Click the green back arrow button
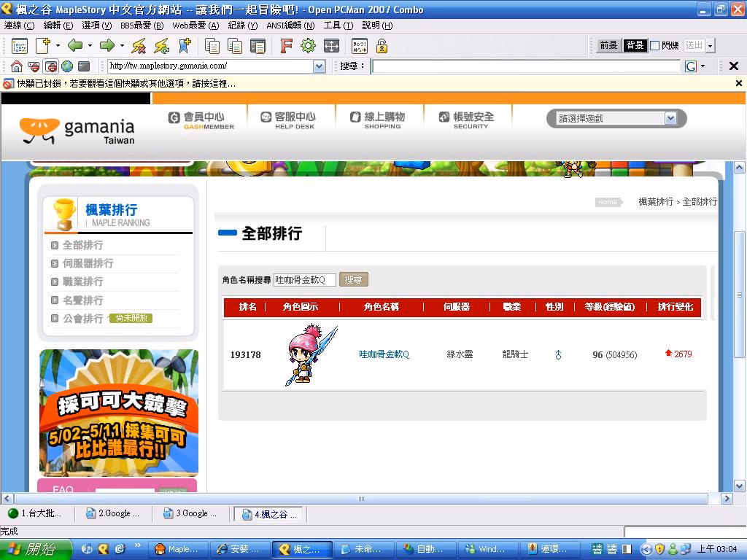Image resolution: width=747 pixels, height=560 pixels. [74, 46]
